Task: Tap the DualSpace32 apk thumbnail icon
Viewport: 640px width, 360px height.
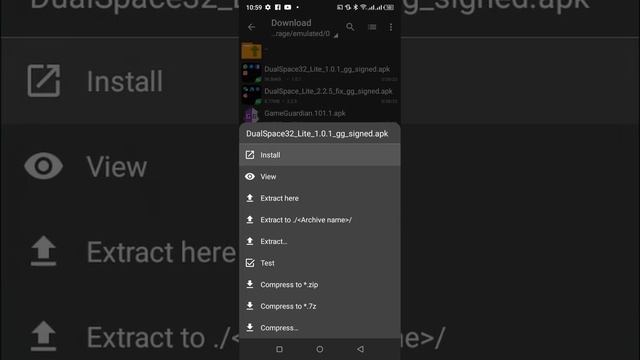Action: click(x=251, y=73)
